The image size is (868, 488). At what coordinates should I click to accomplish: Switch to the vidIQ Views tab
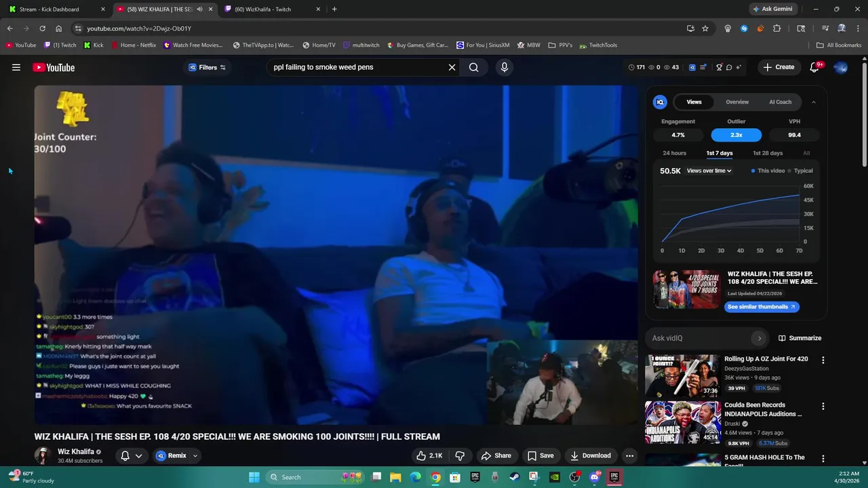pyautogui.click(x=694, y=102)
